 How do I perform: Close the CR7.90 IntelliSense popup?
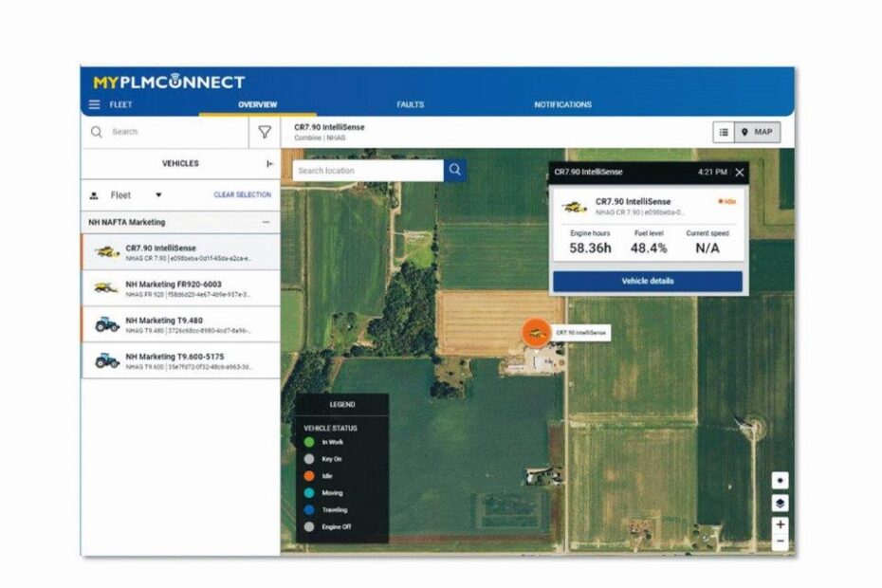pyautogui.click(x=740, y=173)
